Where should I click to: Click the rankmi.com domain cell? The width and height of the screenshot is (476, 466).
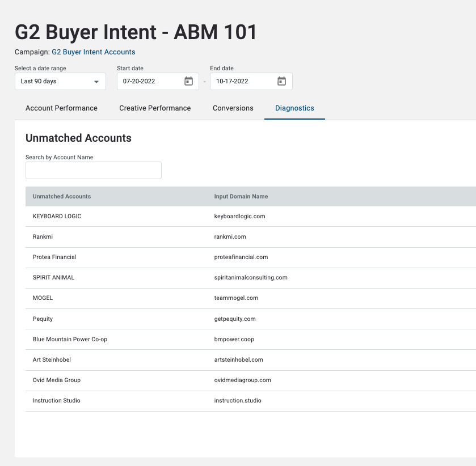[x=230, y=236]
